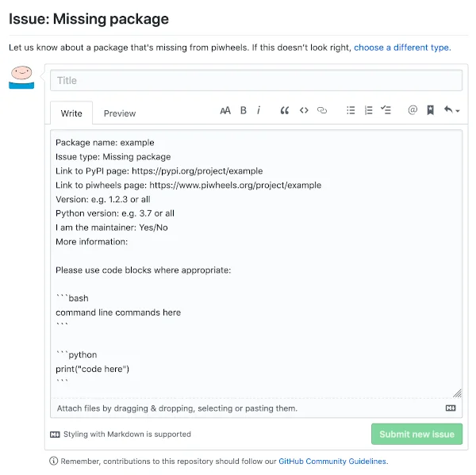This screenshot has width=476, height=475.
Task: Open 'choose a different type' link
Action: [402, 48]
